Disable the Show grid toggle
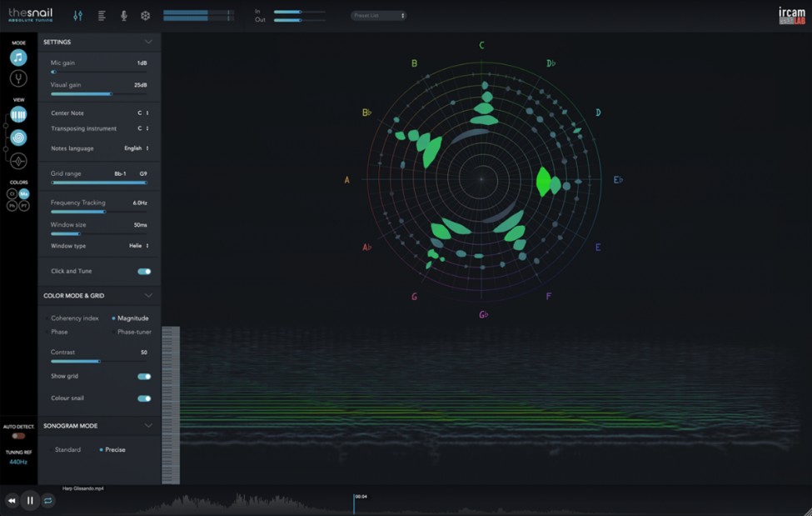This screenshot has height=516, width=812. pos(144,376)
